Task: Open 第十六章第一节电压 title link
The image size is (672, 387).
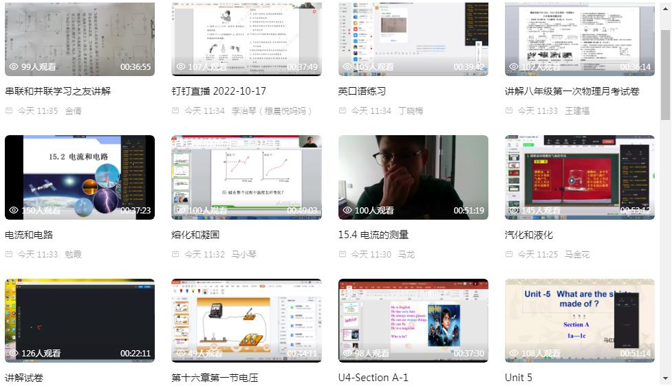Action: [x=215, y=378]
